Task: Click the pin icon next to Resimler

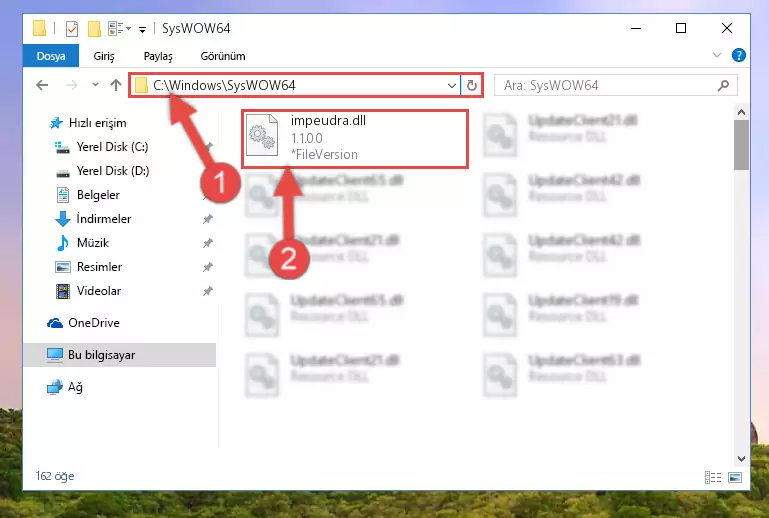Action: pyautogui.click(x=207, y=267)
